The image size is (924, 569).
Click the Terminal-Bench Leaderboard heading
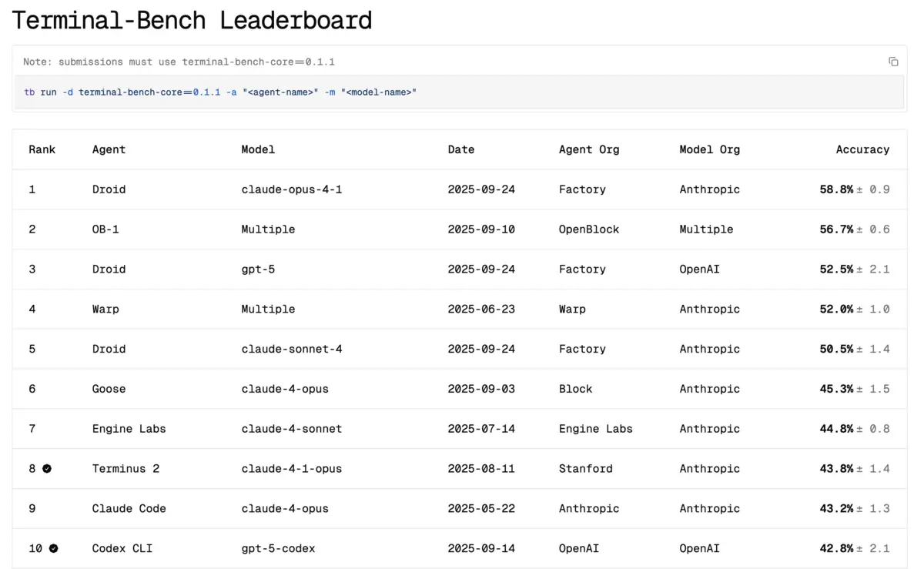coord(192,20)
